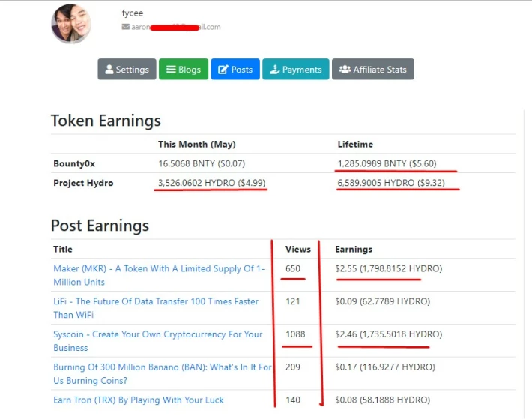Click the 16.5068 BNTY ($0.07) value
Screen dimensions: 532x419
(x=202, y=164)
